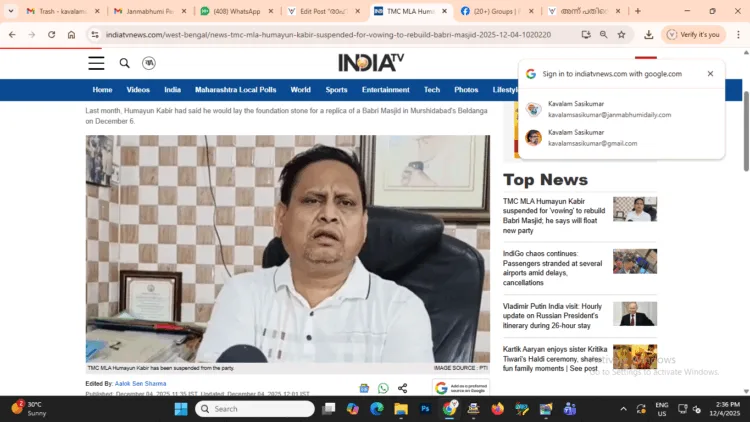This screenshot has height=422, width=750.
Task: Close the Google sign-in popup
Action: [710, 74]
